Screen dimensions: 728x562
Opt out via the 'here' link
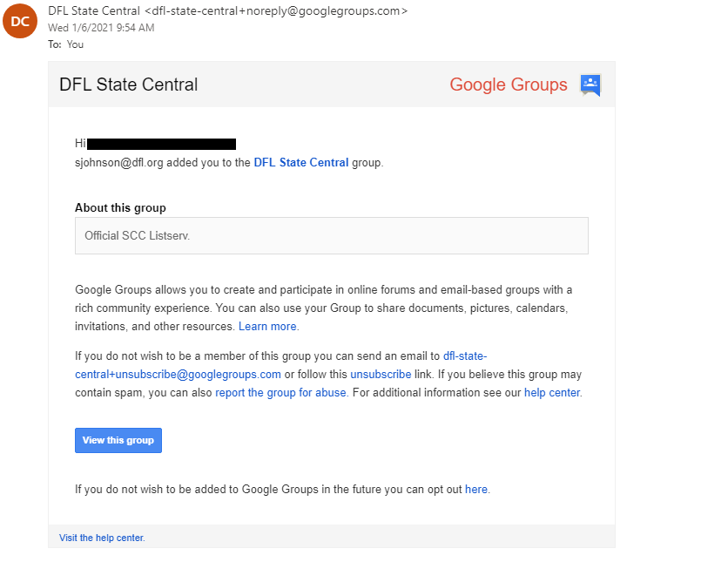(475, 490)
